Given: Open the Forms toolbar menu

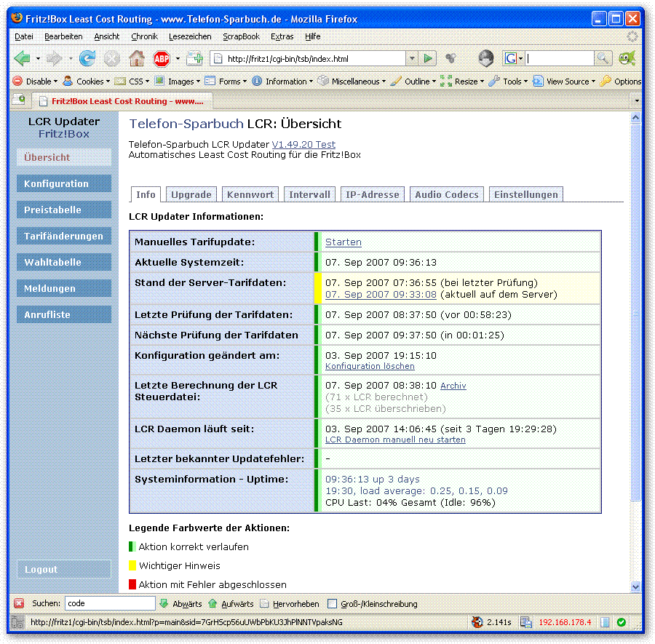Looking at the screenshot, I should pyautogui.click(x=226, y=81).
